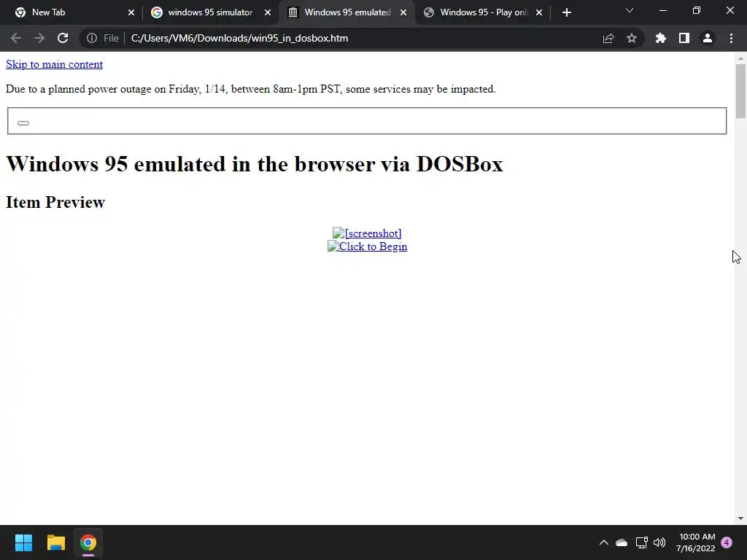The image size is (747, 560).
Task: Close the windows 95 simulator tab
Action: [268, 13]
